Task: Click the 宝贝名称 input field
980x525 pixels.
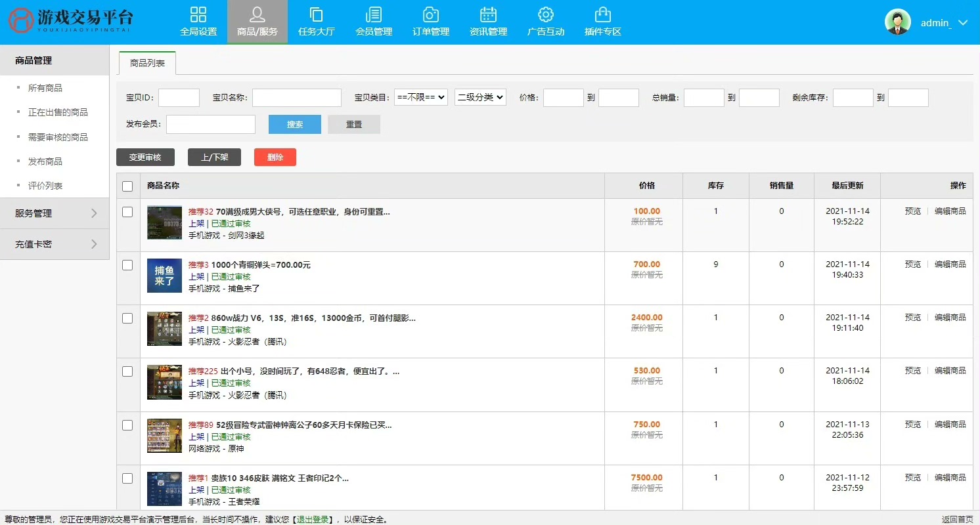Action: [296, 98]
